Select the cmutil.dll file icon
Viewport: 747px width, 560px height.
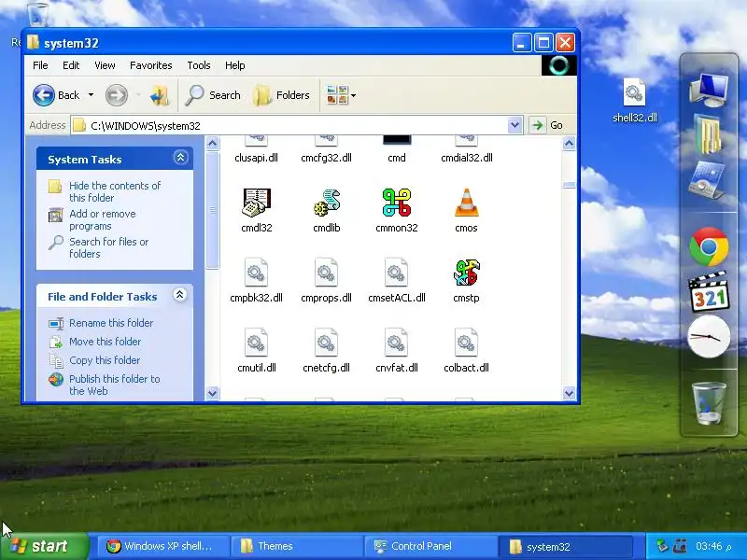256,343
